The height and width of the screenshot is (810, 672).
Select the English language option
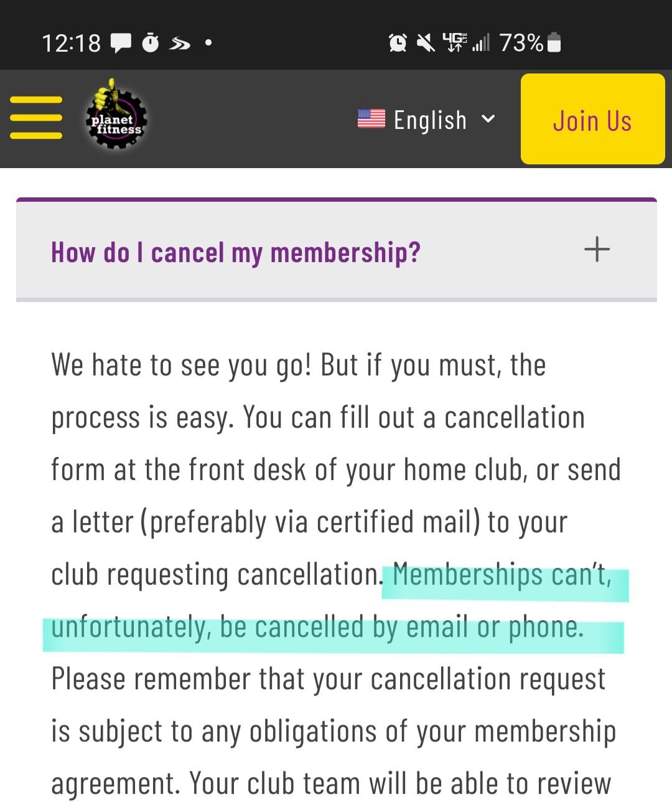(431, 119)
